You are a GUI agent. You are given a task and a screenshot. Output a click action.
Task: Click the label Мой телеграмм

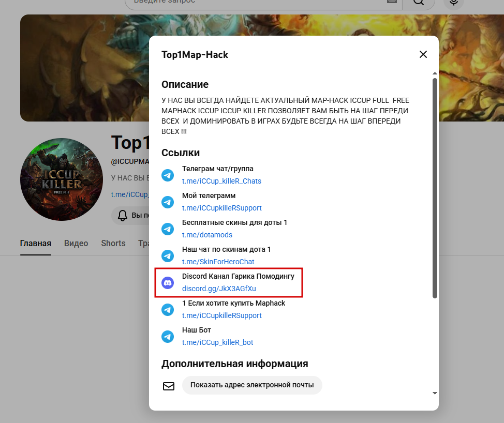click(209, 195)
